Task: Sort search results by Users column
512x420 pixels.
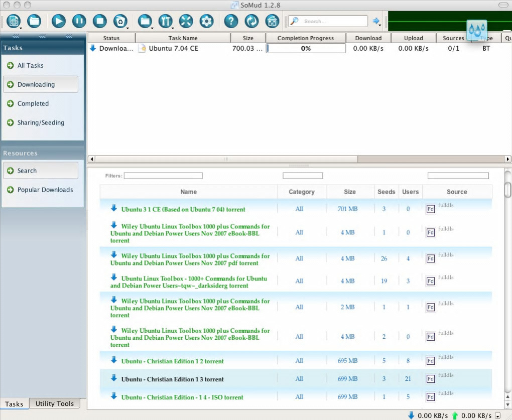Action: 411,192
